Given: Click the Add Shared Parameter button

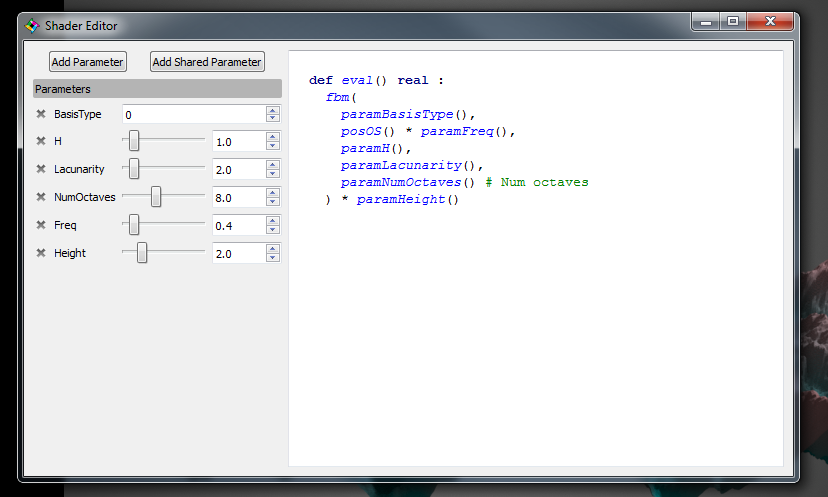Looking at the screenshot, I should 207,62.
